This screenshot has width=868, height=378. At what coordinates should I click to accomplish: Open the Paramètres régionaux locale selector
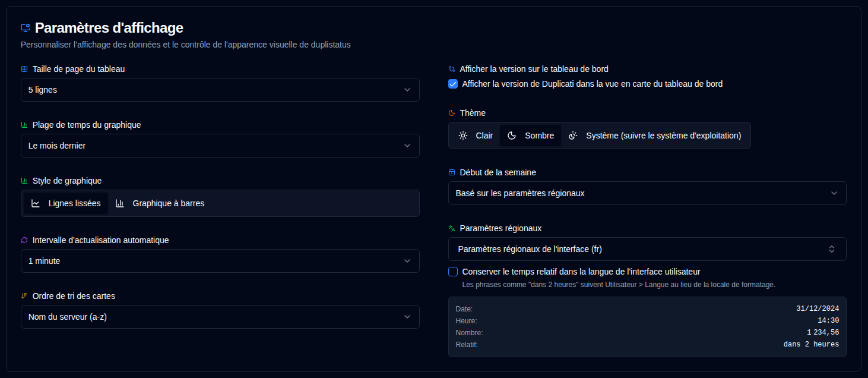(647, 249)
